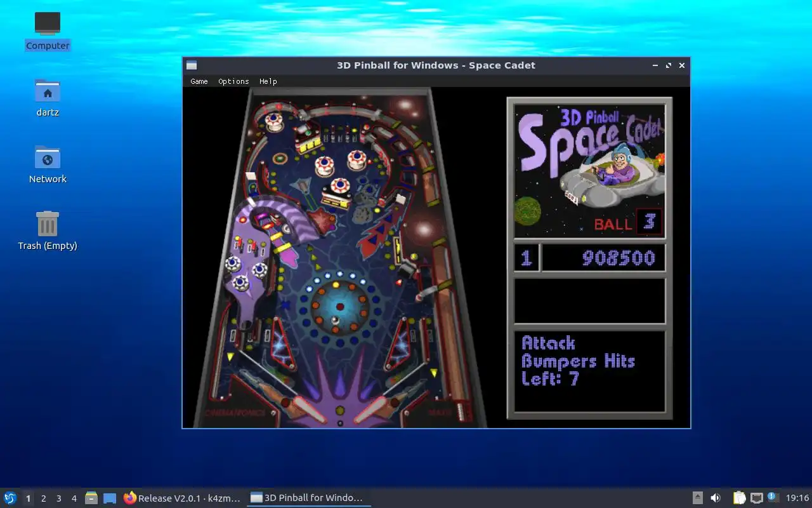This screenshot has height=508, width=812.
Task: Click the network connection tray icon
Action: point(756,498)
